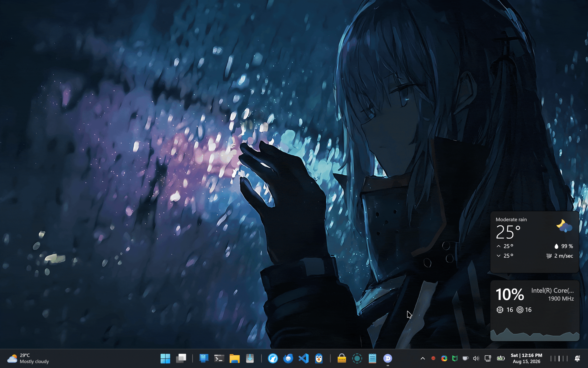The image size is (588, 368).
Task: Open Task View from the taskbar
Action: pyautogui.click(x=181, y=358)
